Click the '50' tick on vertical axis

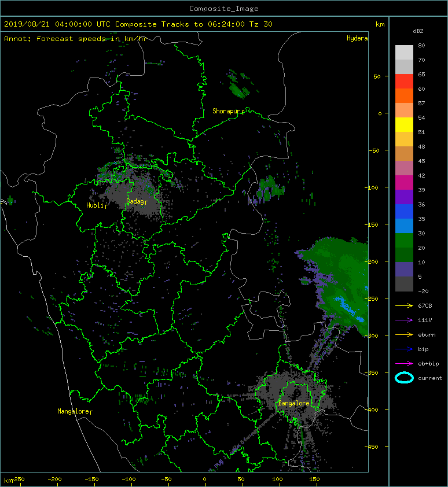click(377, 77)
